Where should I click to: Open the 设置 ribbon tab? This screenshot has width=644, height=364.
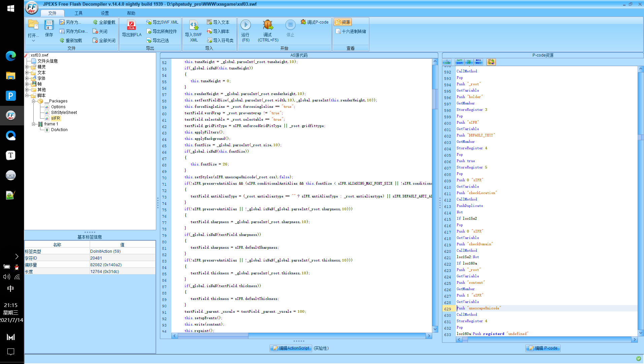tap(105, 13)
